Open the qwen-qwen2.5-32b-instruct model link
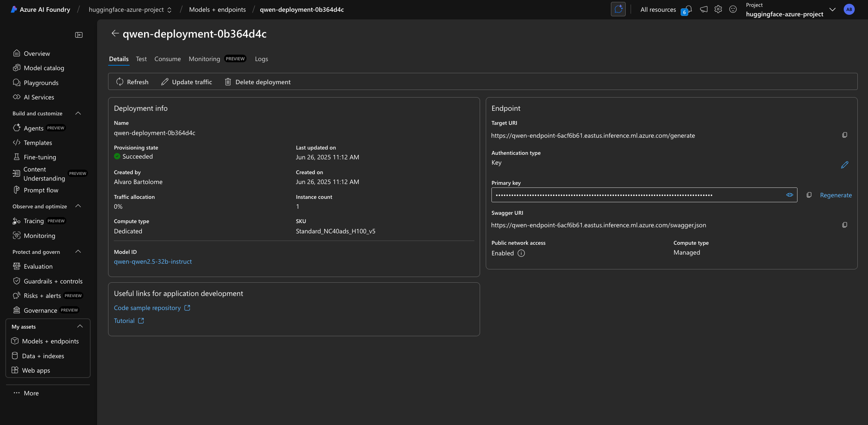Screen dimensions: 868x425 (153, 261)
